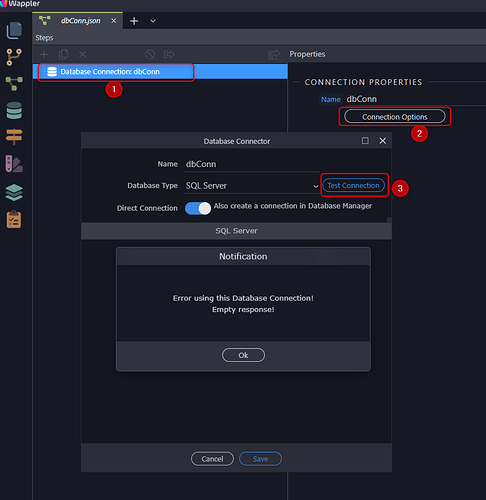Image resolution: width=486 pixels, height=500 pixels.
Task: Click the Properties panel label
Action: 307,54
